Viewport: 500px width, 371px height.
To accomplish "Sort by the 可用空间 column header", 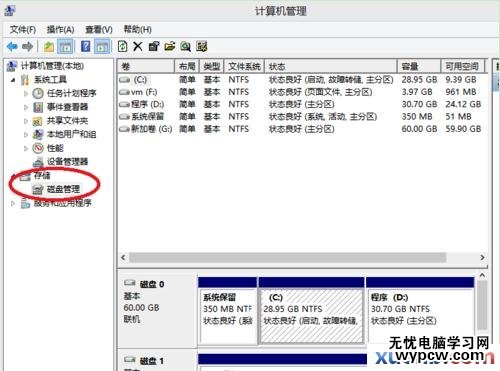I will (x=462, y=66).
